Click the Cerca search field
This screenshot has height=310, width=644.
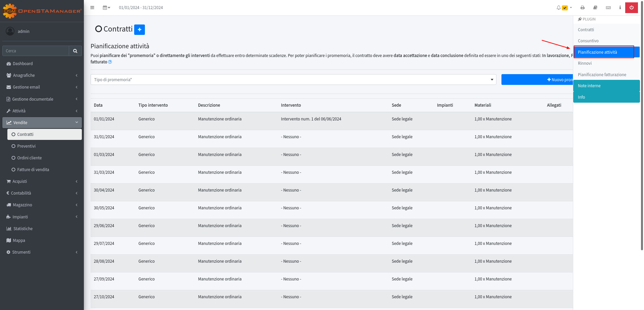click(36, 51)
